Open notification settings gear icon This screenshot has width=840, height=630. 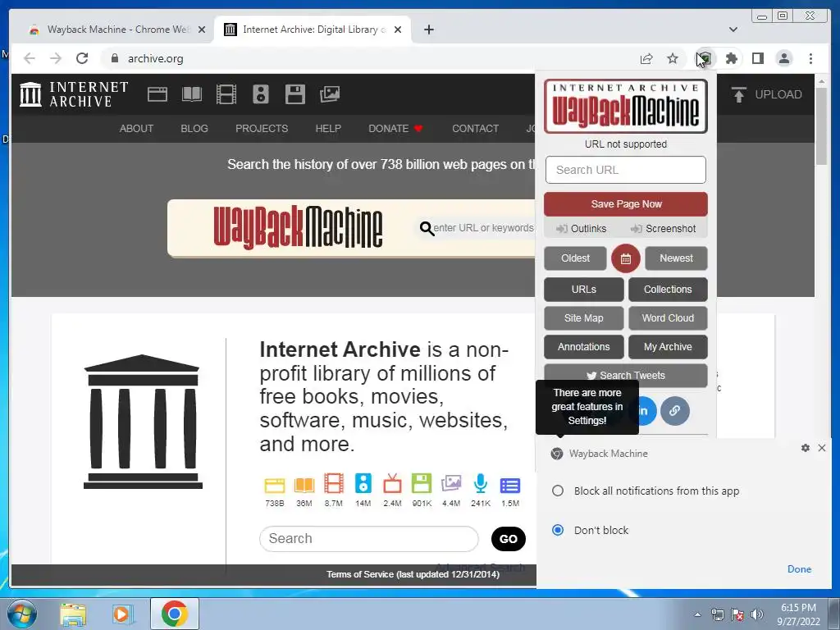tap(806, 448)
